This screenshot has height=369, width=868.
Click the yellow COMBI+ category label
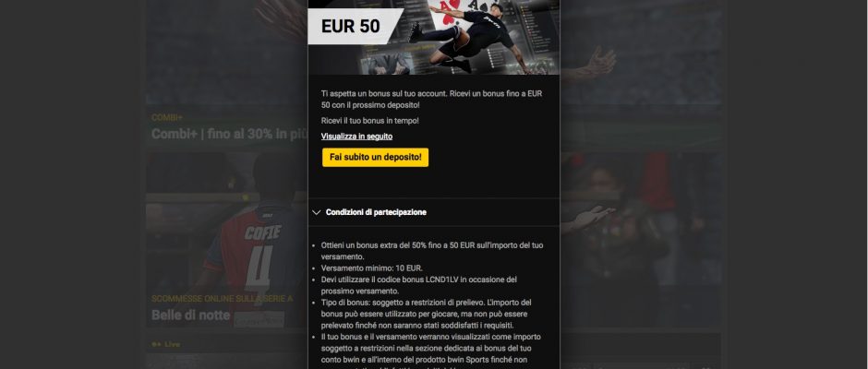[x=166, y=118]
